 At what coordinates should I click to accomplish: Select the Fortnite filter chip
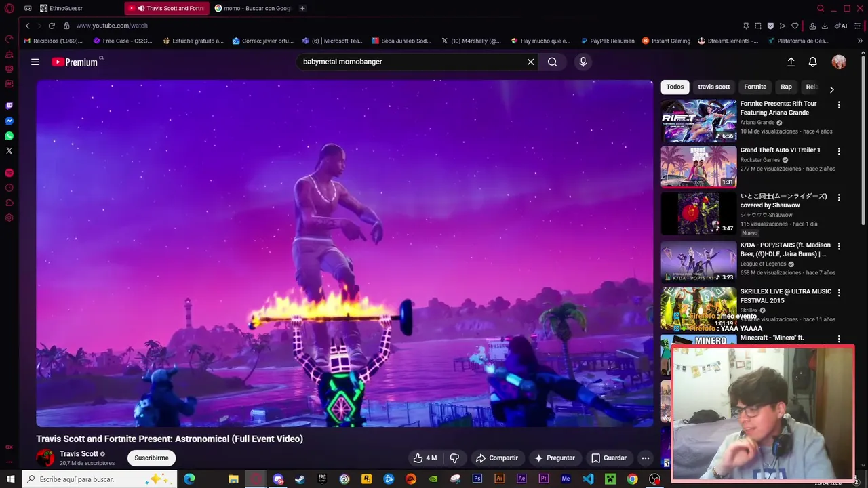click(755, 87)
